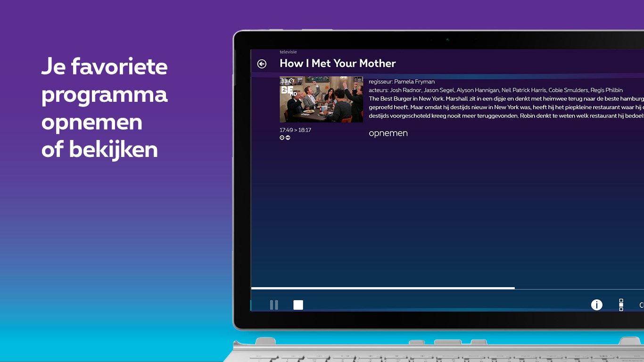Click the "17:49 > 18:17" broadcast time
Viewport: 644px width, 362px height.
click(295, 130)
